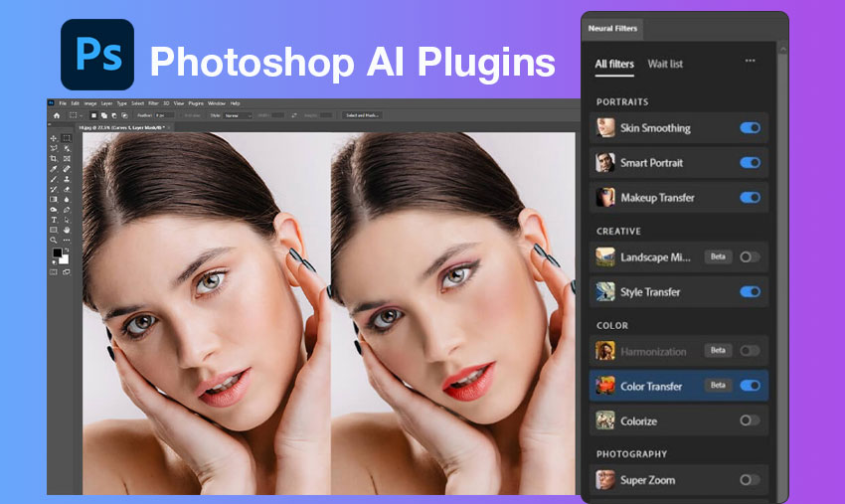This screenshot has height=504, width=845.
Task: Open the Plugins menu
Action: pos(196,103)
